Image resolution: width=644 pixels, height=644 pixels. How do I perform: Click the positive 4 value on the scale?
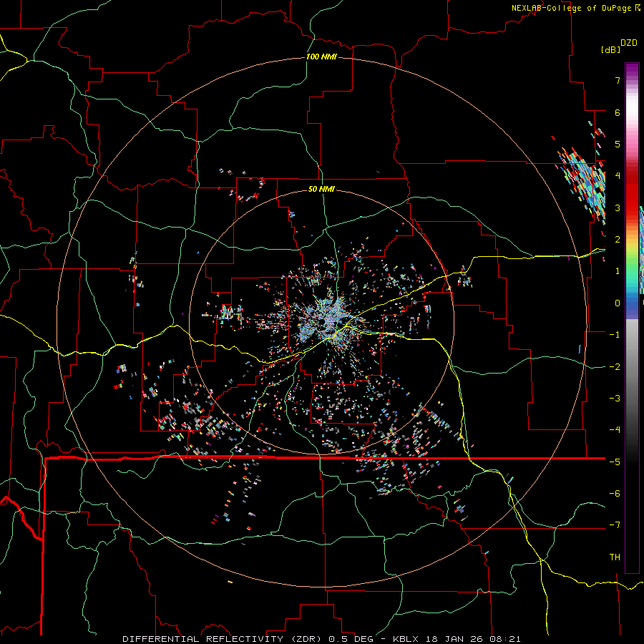tap(618, 176)
